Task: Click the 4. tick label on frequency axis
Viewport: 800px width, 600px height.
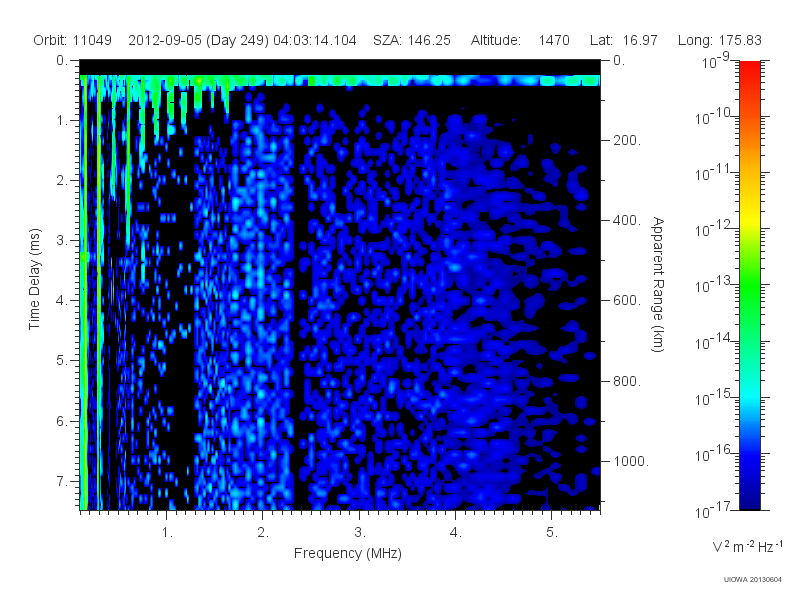Action: (x=455, y=533)
